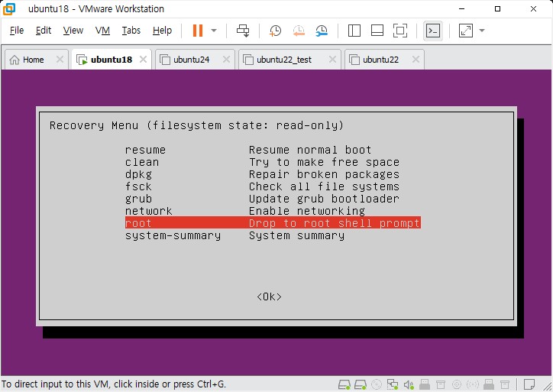Close the ubuntu22_test tab
The width and height of the screenshot is (553, 392).
coord(332,60)
